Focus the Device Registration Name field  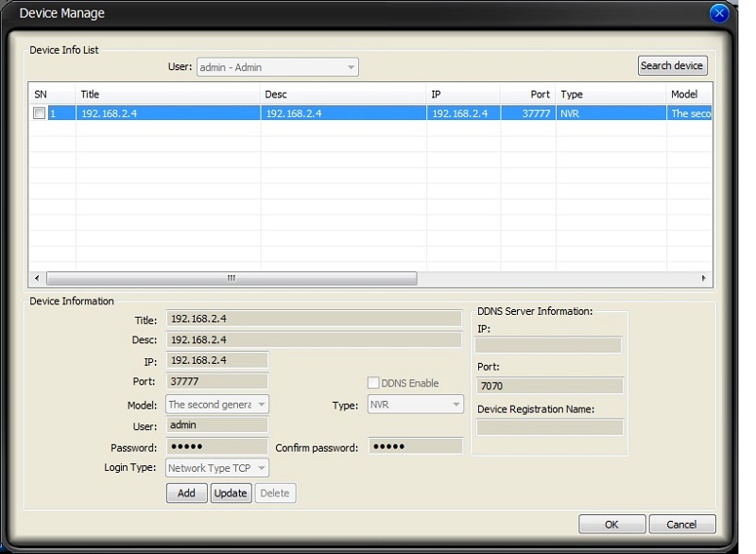pyautogui.click(x=550, y=427)
